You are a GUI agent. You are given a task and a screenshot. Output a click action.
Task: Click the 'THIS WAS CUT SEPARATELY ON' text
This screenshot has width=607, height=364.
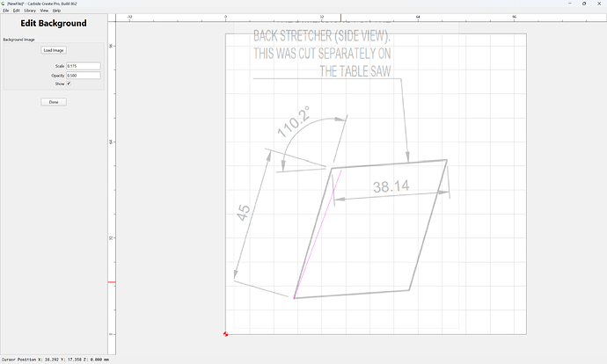click(x=322, y=54)
